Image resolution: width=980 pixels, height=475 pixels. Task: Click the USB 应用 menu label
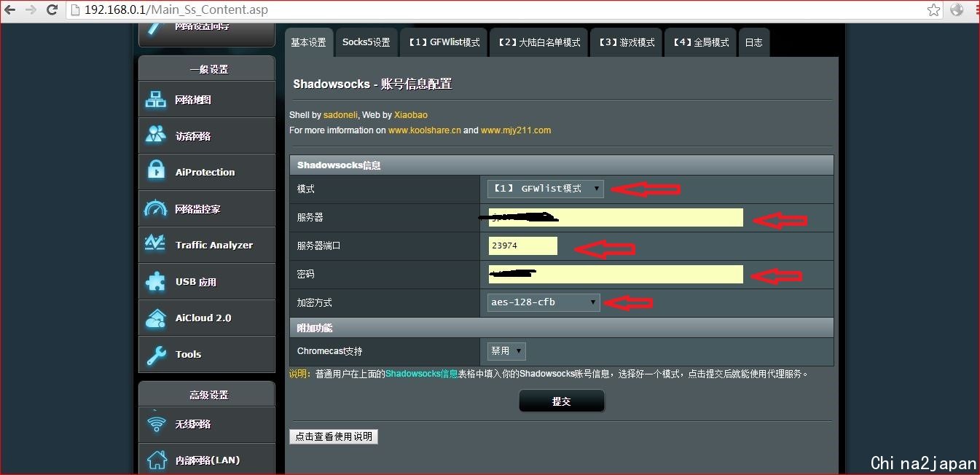pos(196,282)
